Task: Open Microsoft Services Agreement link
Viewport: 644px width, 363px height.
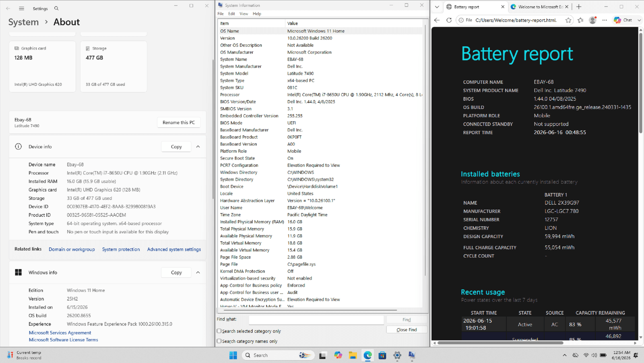Action: (60, 333)
